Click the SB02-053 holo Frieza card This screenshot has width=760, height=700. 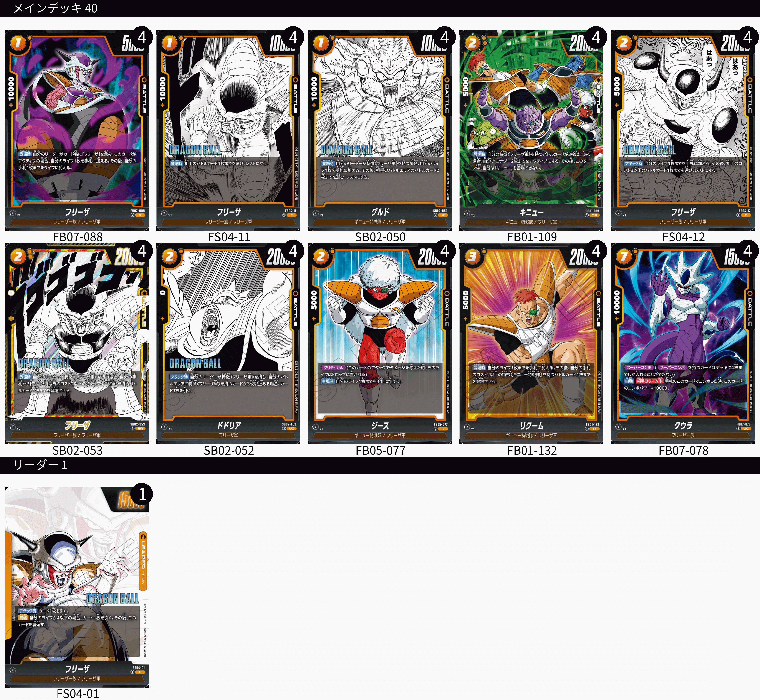77,344
